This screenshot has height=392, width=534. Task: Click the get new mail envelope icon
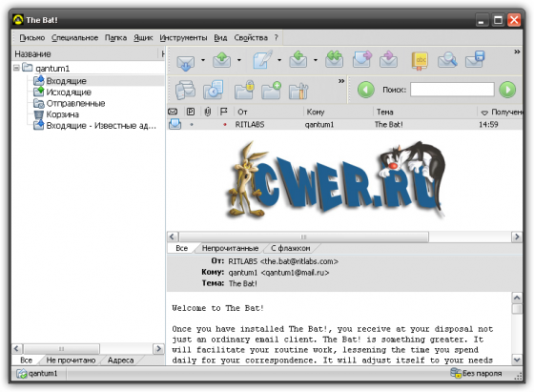click(x=186, y=61)
